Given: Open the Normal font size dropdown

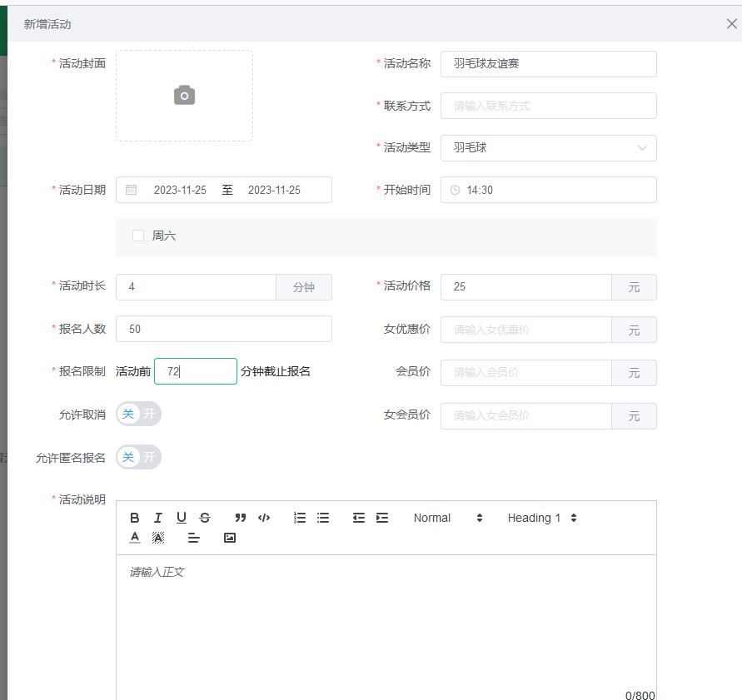Looking at the screenshot, I should pos(448,518).
